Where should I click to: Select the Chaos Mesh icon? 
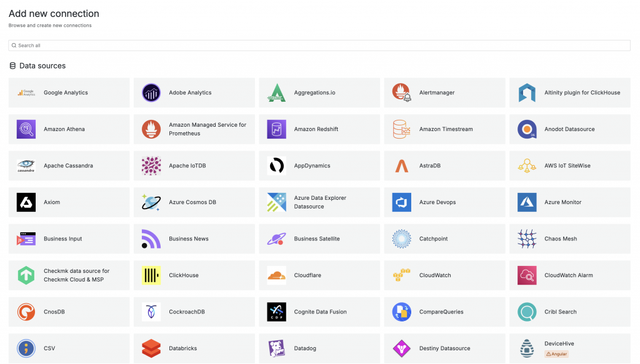click(527, 239)
